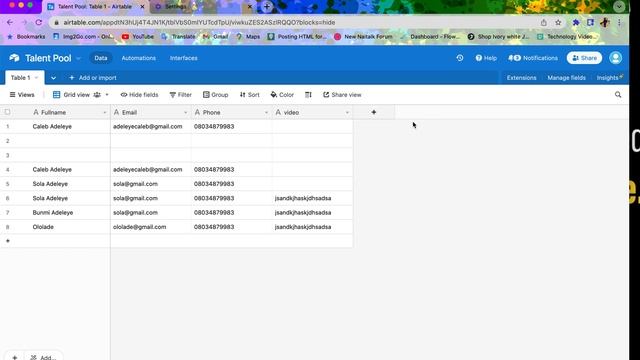Open account avatar menu
The image size is (640, 360).
616,58
